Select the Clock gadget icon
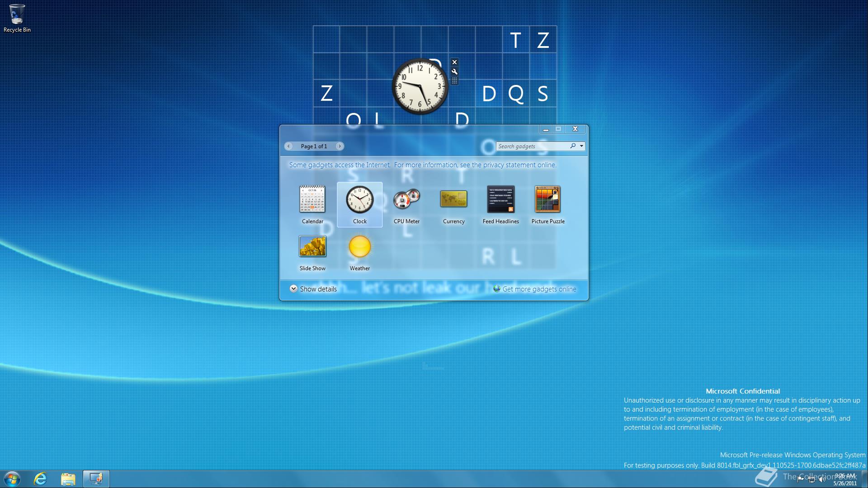This screenshot has height=488, width=868. [x=359, y=199]
